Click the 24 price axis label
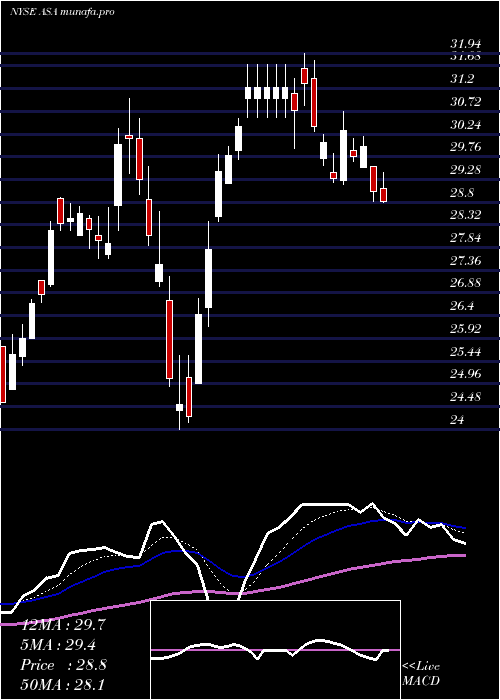 [x=457, y=420]
